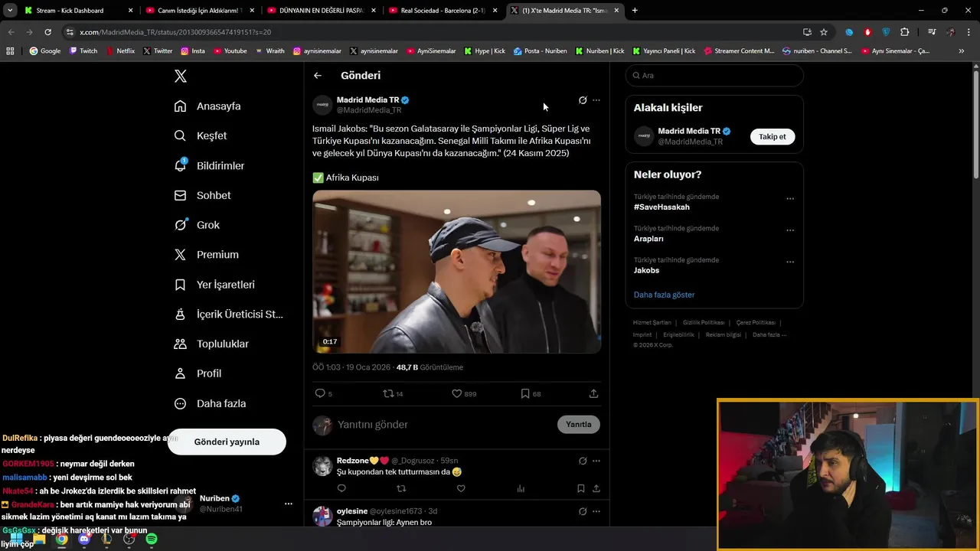Share the main post
This screenshot has width=980, height=551.
[593, 393]
